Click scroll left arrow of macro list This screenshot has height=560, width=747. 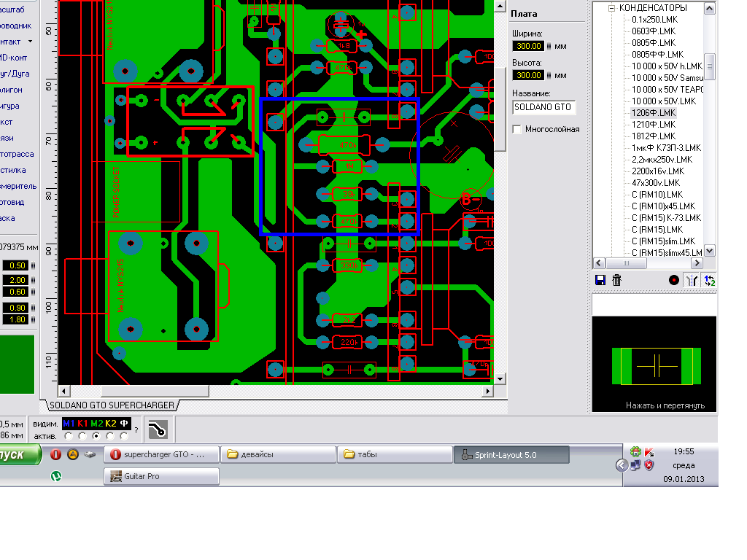[x=599, y=263]
